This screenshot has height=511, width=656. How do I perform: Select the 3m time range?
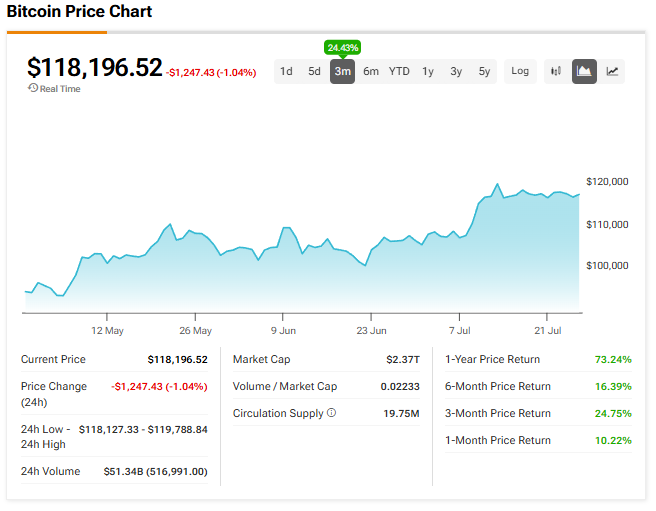coord(342,71)
